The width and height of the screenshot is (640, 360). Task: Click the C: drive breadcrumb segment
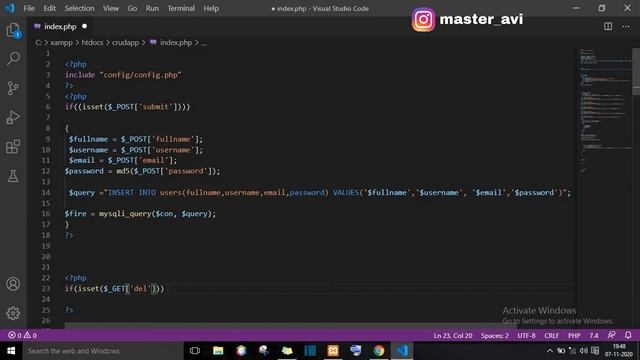click(x=38, y=42)
